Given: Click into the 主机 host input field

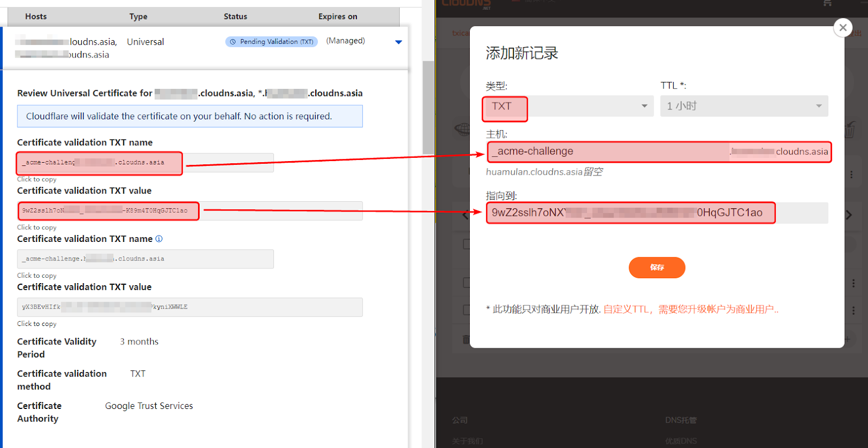Looking at the screenshot, I should click(608, 152).
